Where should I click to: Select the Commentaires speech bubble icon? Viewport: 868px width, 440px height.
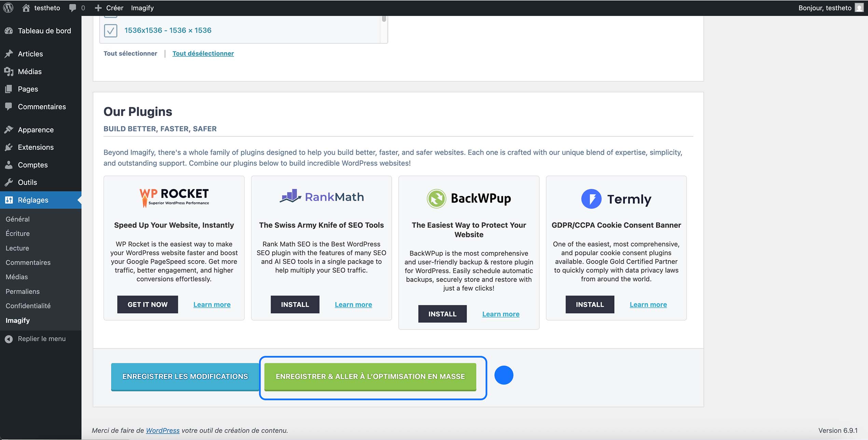click(9, 107)
